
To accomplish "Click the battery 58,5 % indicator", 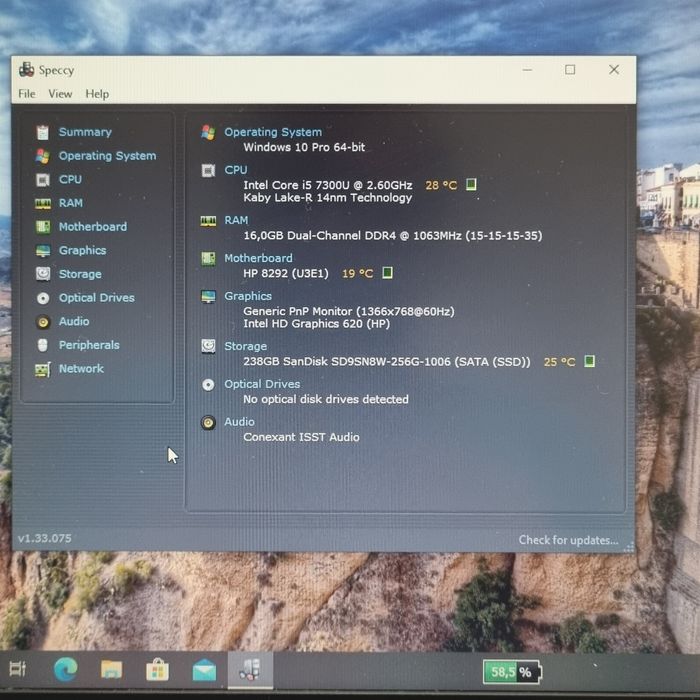I will tap(512, 672).
